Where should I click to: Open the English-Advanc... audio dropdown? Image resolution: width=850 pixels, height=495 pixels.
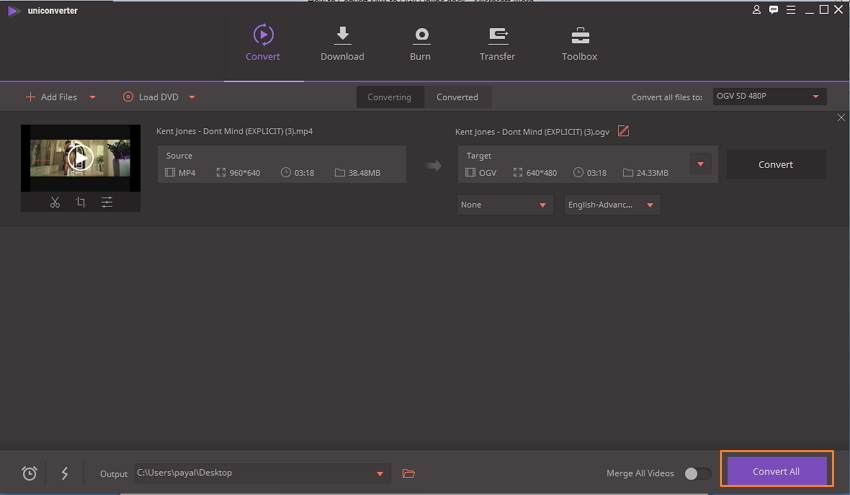coord(612,205)
